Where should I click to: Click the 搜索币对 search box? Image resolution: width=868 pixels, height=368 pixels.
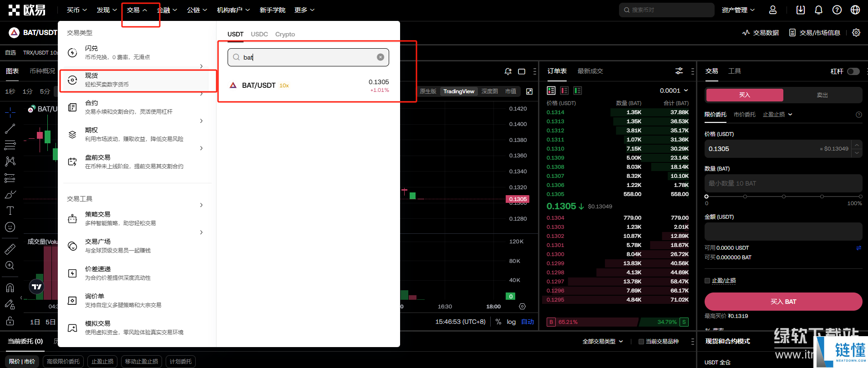coord(666,10)
